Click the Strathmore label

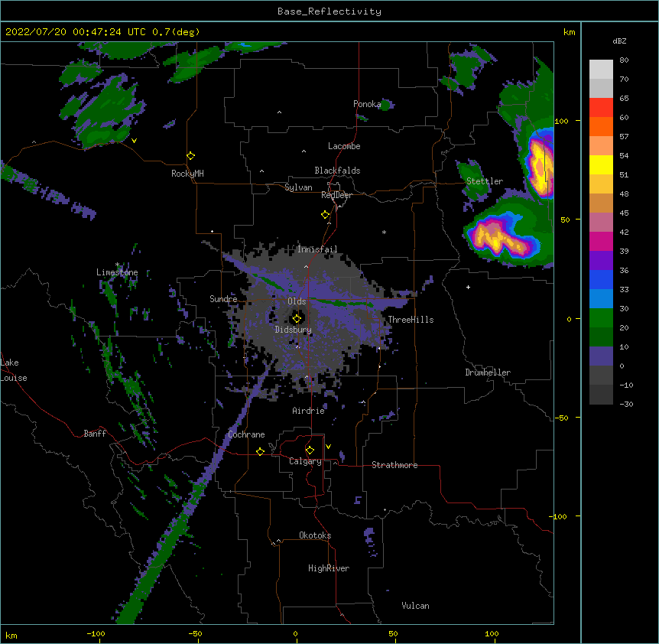(x=394, y=465)
